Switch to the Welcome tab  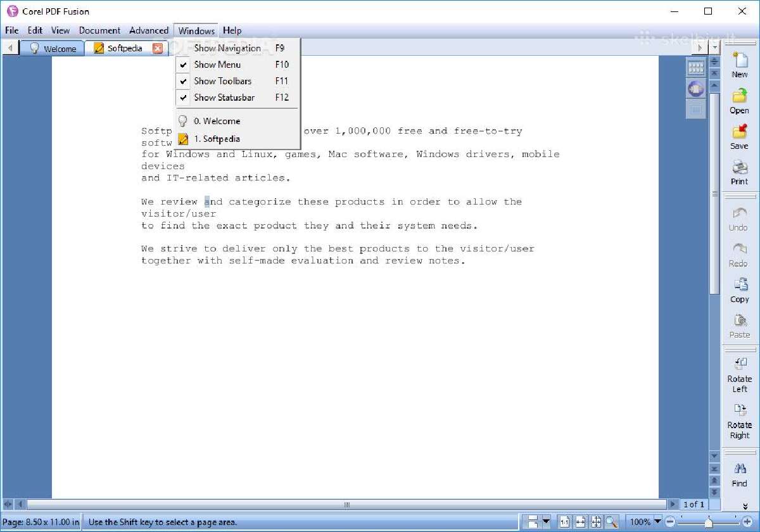coord(53,48)
